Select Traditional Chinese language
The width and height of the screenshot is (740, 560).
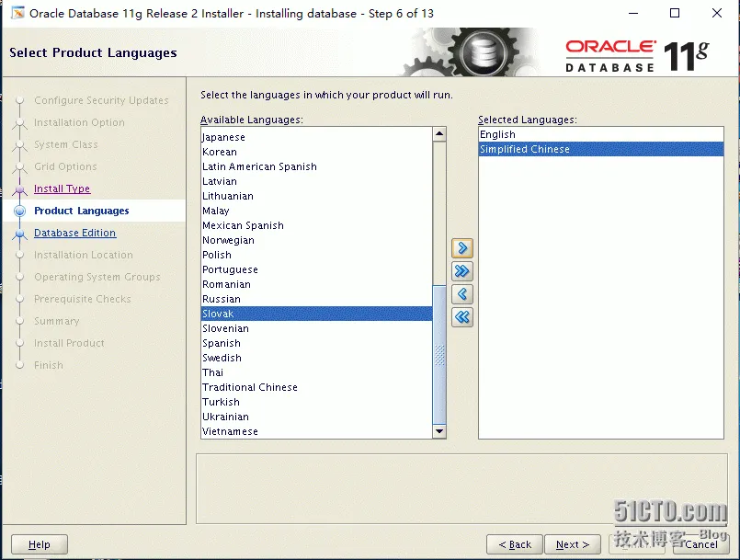316,387
